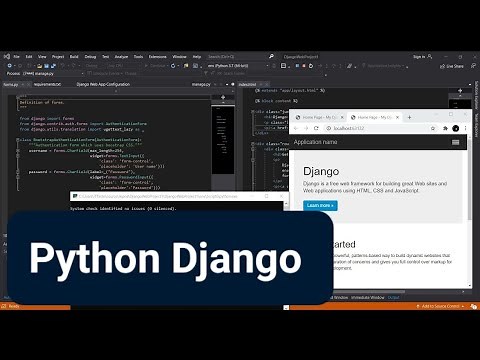Open the View menu
The width and height of the screenshot is (480, 360).
[x=42, y=57]
